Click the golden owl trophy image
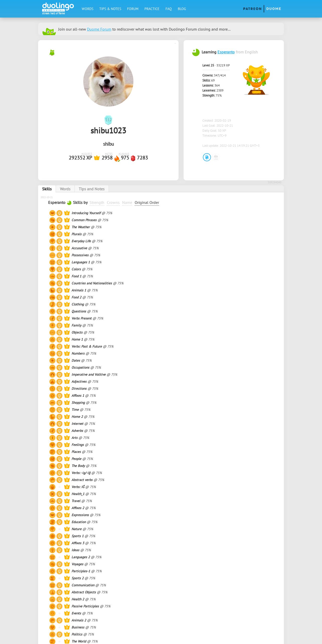 coord(256,80)
